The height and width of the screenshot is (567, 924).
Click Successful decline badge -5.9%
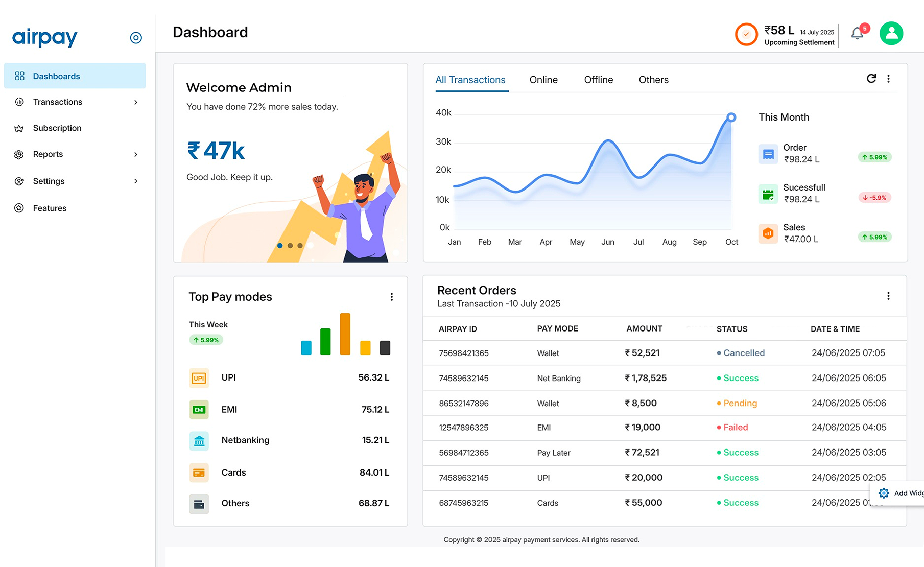tap(874, 197)
